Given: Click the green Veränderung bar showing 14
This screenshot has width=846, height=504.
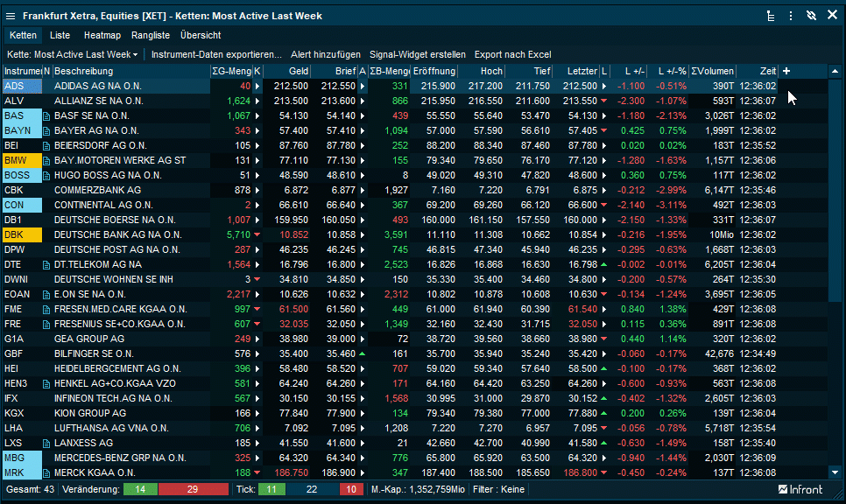Looking at the screenshot, I should [x=140, y=489].
